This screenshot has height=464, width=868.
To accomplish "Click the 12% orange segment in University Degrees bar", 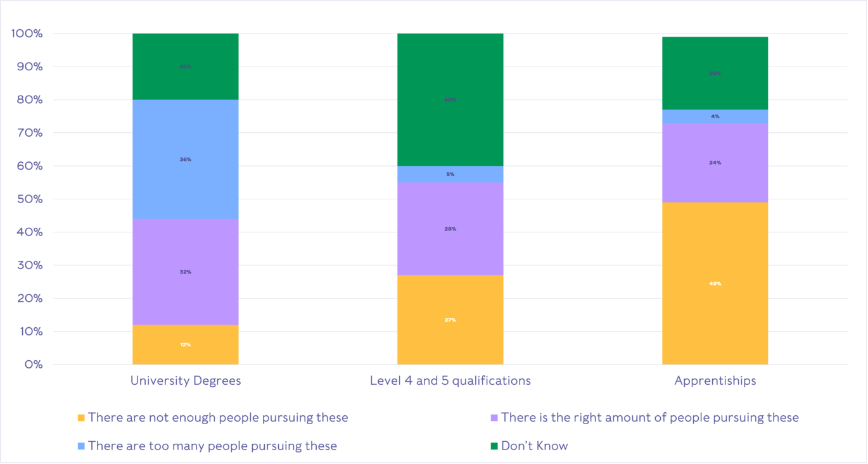I will [x=186, y=344].
